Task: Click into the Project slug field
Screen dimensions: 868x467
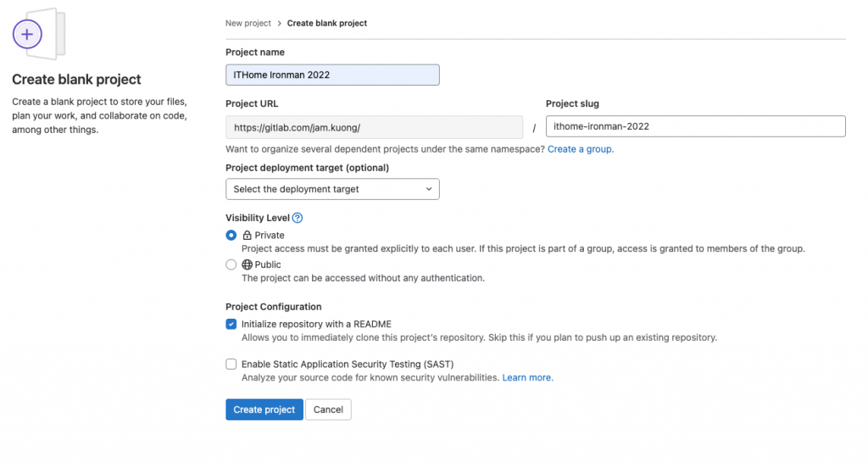Action: pos(695,126)
